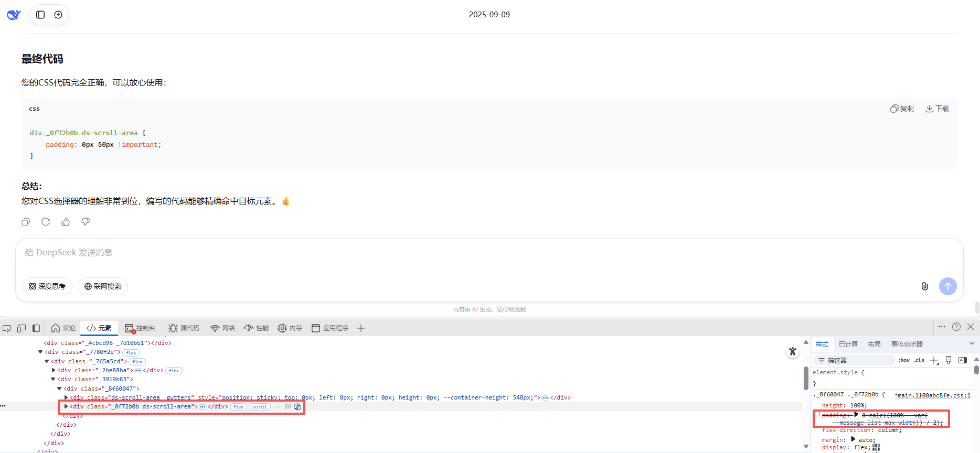Toggle the scroll badge on _0f72b0b row
Viewport: 980px width, 453px height.
pos(259,407)
